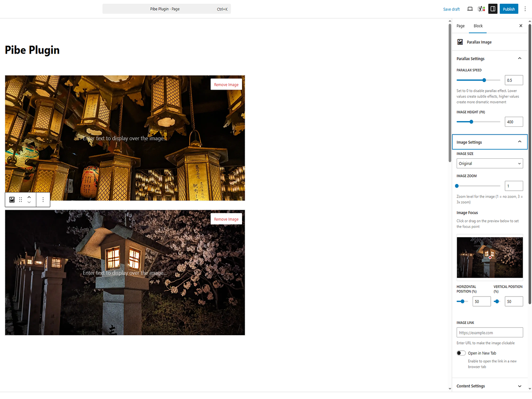Click the Parallax Image block icon in sidebar

pyautogui.click(x=460, y=42)
